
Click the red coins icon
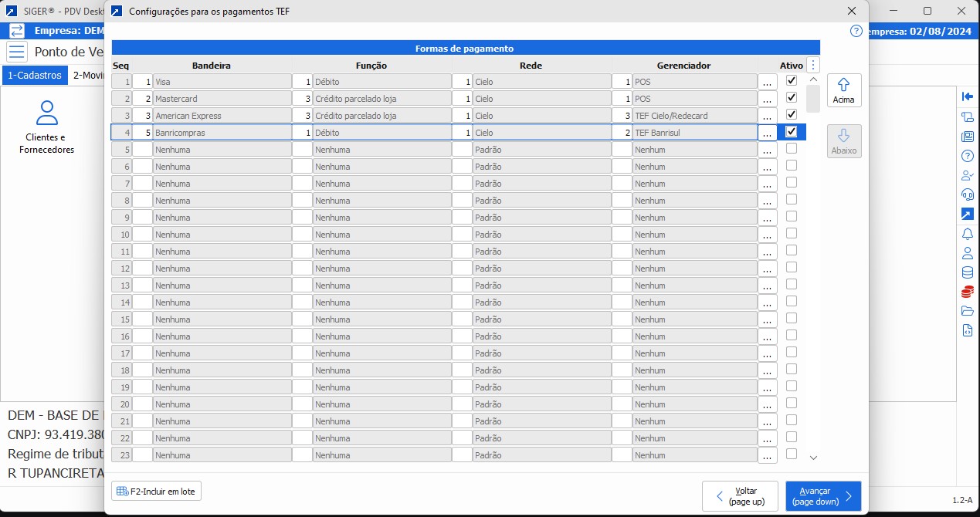pyautogui.click(x=967, y=292)
